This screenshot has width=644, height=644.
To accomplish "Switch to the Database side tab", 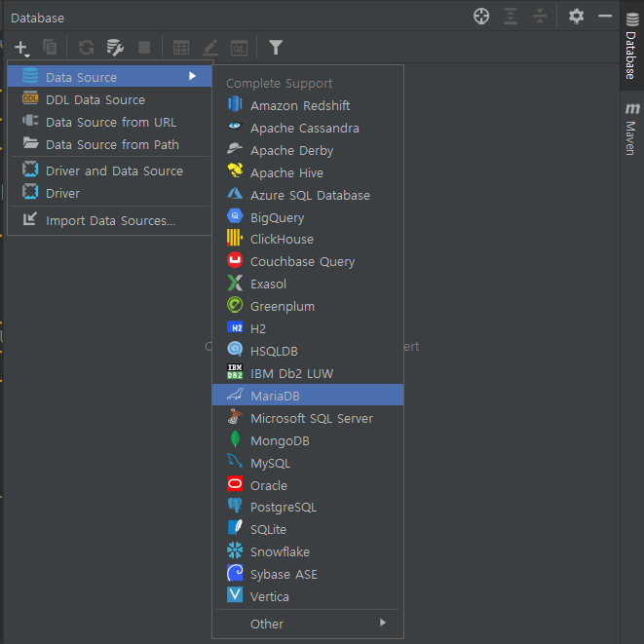I will [631, 46].
